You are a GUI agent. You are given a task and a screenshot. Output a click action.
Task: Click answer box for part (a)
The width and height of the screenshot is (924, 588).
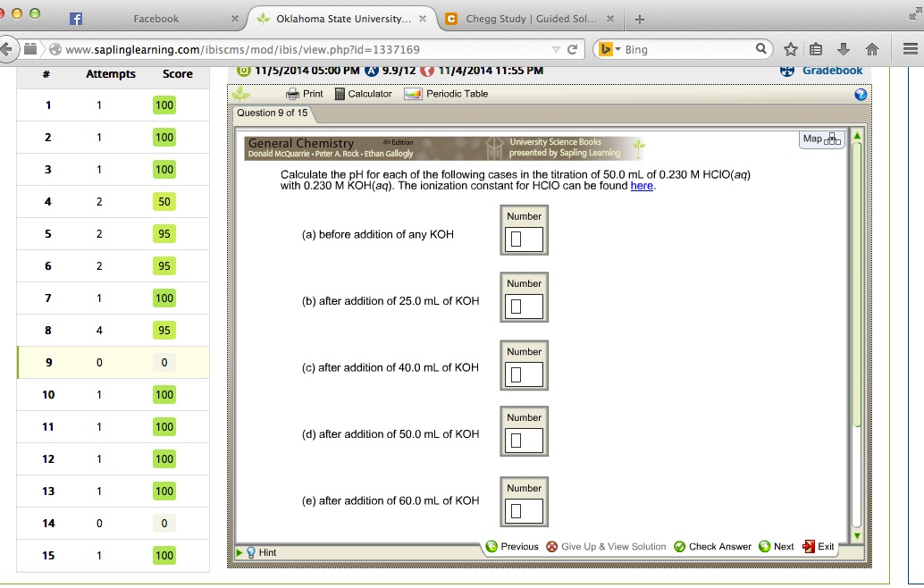pos(524,239)
